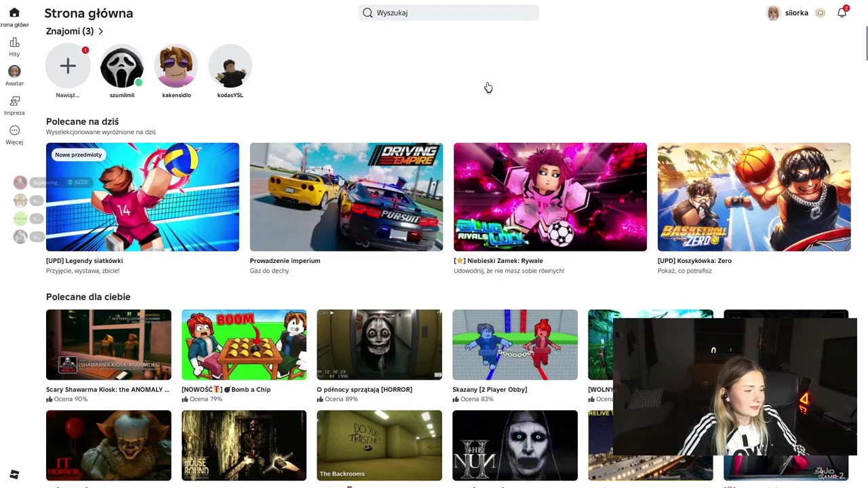This screenshot has height=488, width=868.
Task: Click the 'Przyjęcie, wystawa, zbicie!' subtitle
Action: coord(83,271)
